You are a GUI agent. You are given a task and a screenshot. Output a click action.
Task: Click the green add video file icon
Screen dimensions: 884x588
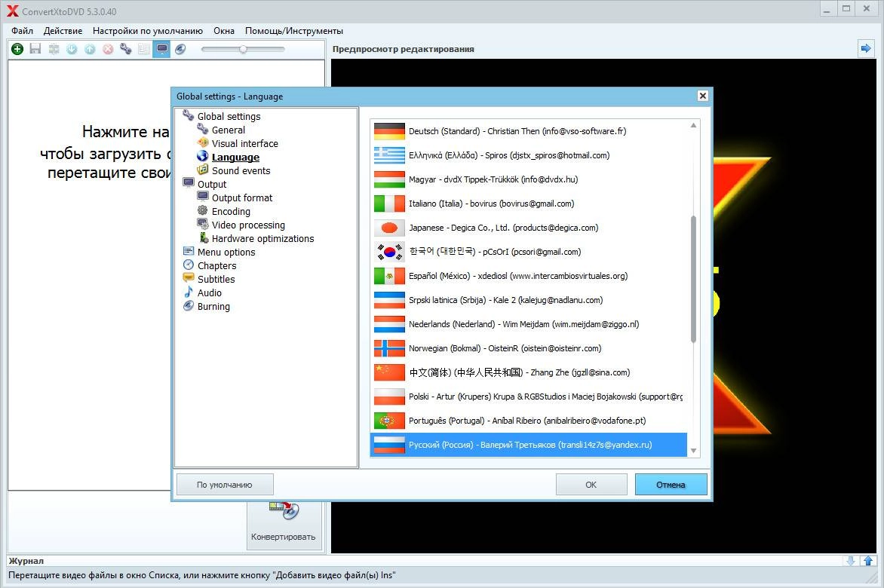[17, 49]
